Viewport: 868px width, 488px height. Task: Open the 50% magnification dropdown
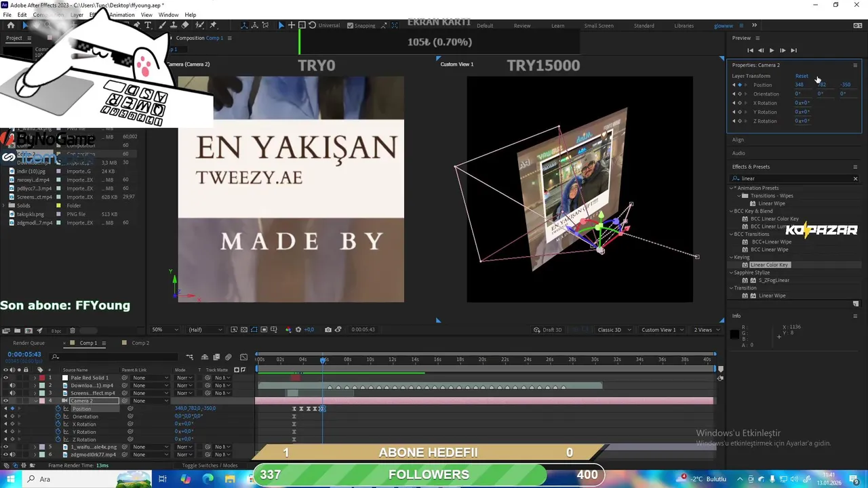[165, 329]
